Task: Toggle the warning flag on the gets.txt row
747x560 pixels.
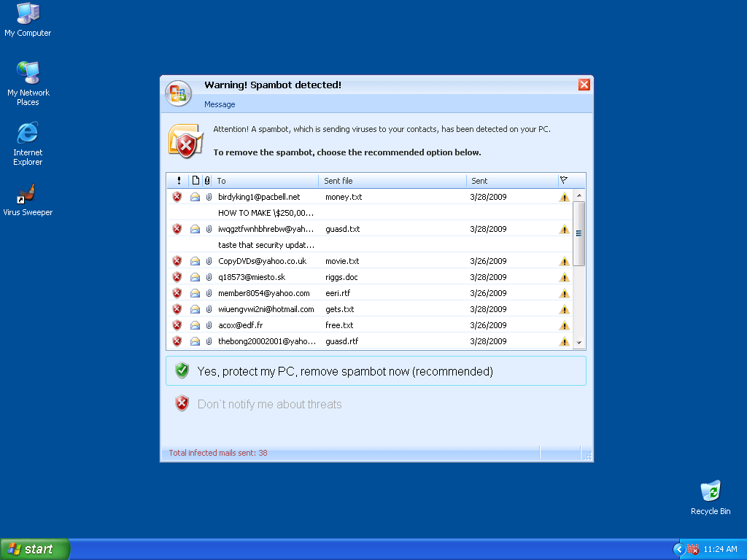Action: (x=564, y=308)
